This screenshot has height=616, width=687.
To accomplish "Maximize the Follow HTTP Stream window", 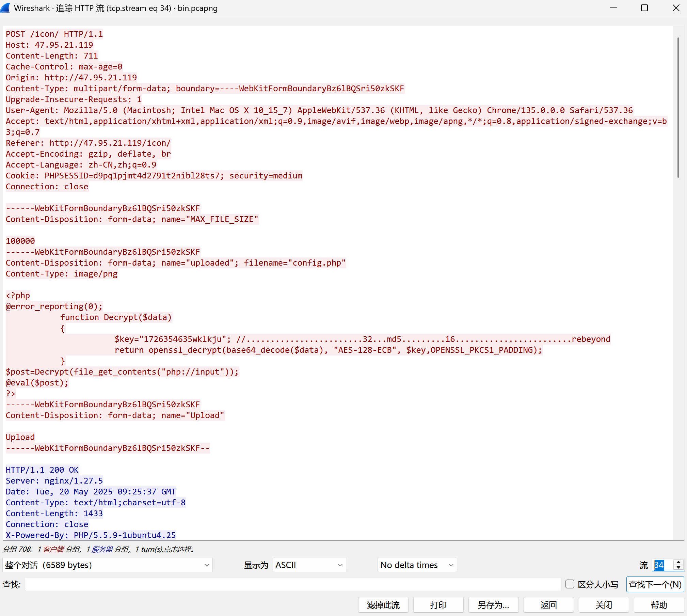I will pos(644,8).
